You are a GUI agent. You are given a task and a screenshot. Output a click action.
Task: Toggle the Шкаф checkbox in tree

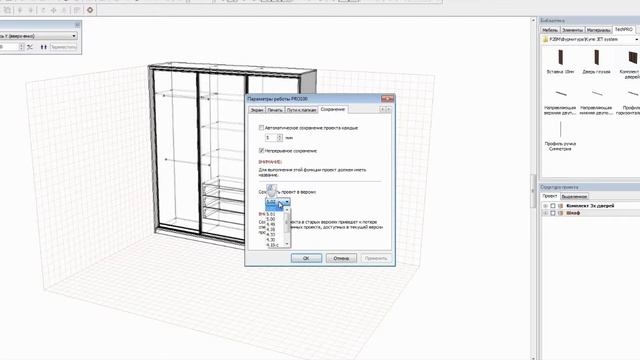[x=553, y=213]
